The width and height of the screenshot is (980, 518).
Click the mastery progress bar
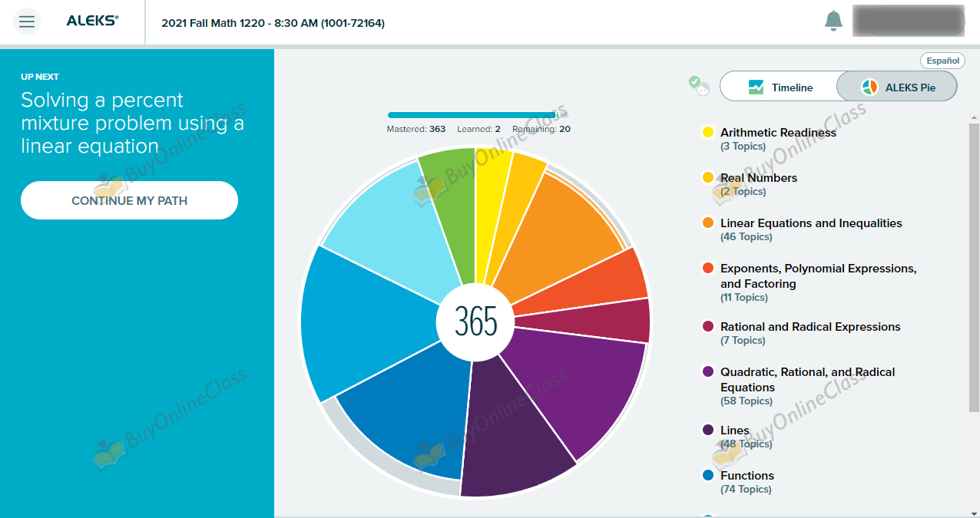point(472,115)
